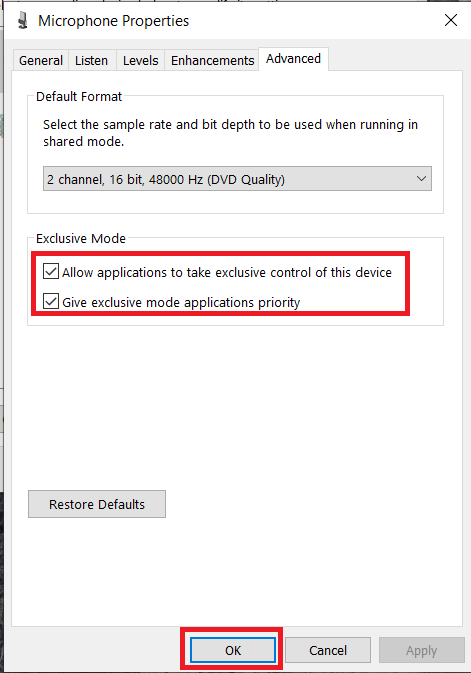Image resolution: width=471 pixels, height=673 pixels.
Task: Click the sample rate description text
Action: pos(230,133)
